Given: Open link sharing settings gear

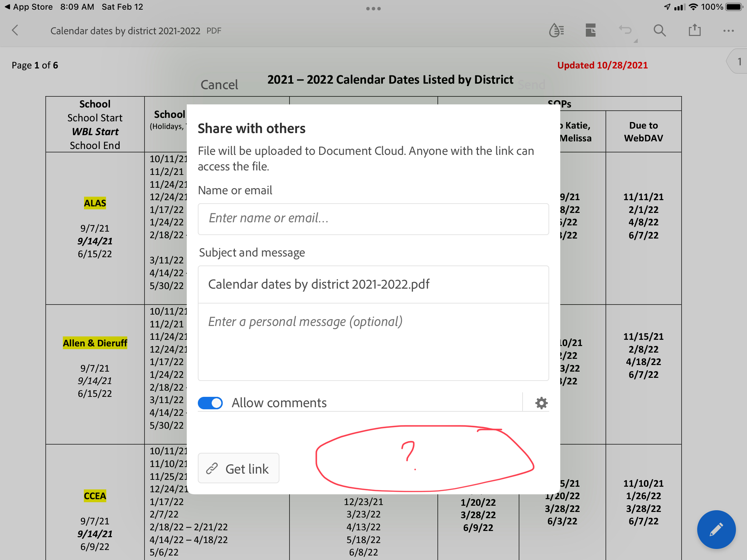Looking at the screenshot, I should point(541,403).
